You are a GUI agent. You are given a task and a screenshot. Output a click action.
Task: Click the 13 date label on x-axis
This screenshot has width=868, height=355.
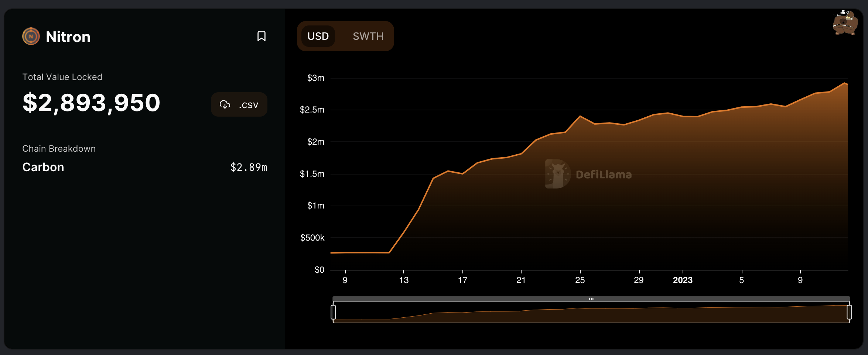[404, 280]
